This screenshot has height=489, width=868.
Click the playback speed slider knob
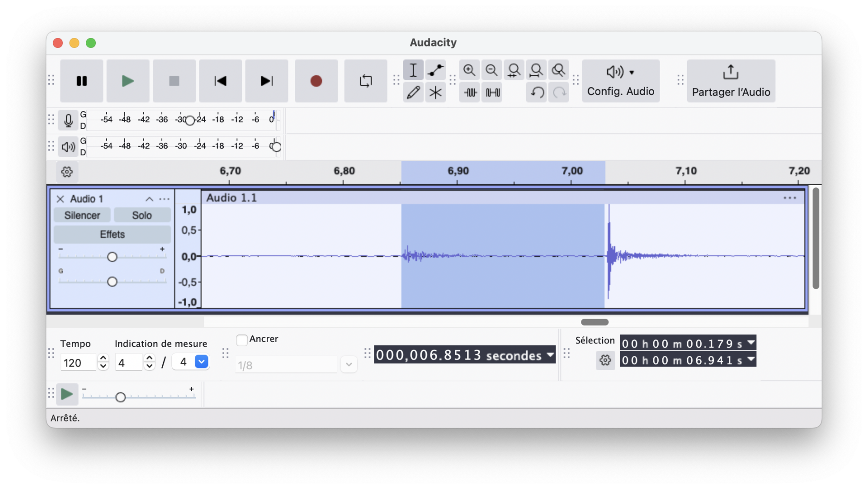pyautogui.click(x=120, y=397)
